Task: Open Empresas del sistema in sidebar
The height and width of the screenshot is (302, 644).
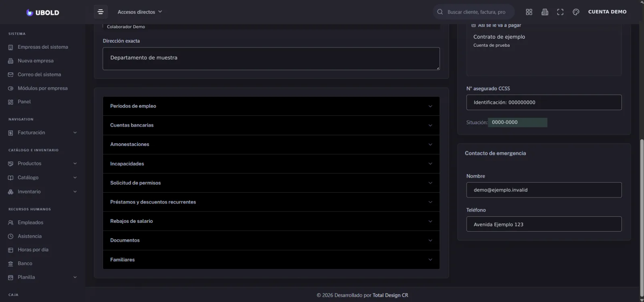Action: point(43,47)
